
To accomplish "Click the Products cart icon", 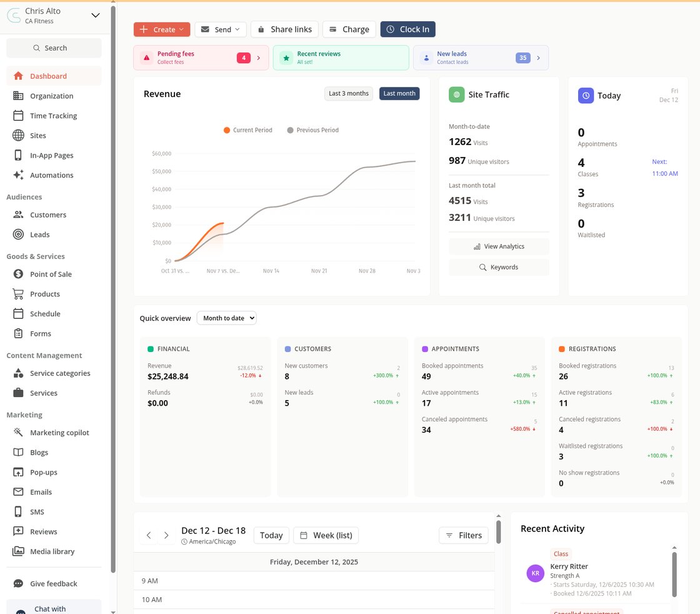I will coord(18,294).
